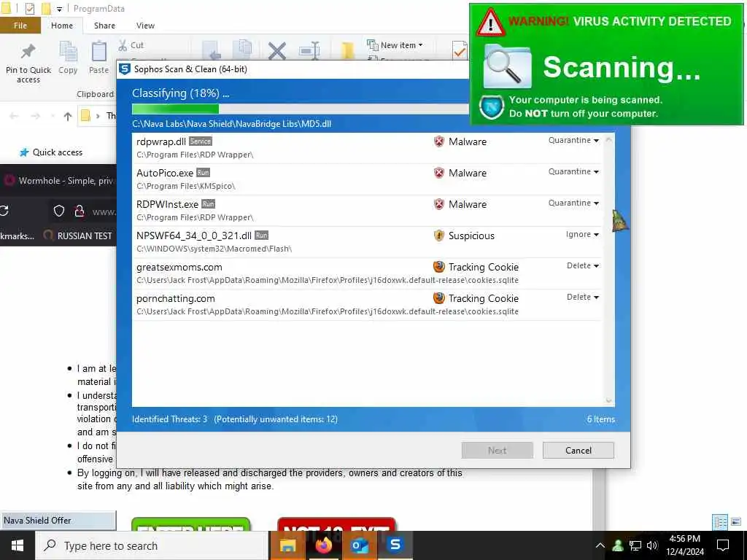The image size is (747, 560).
Task: Click the Nava Shield Offer taskbar item
Action: [x=58, y=521]
